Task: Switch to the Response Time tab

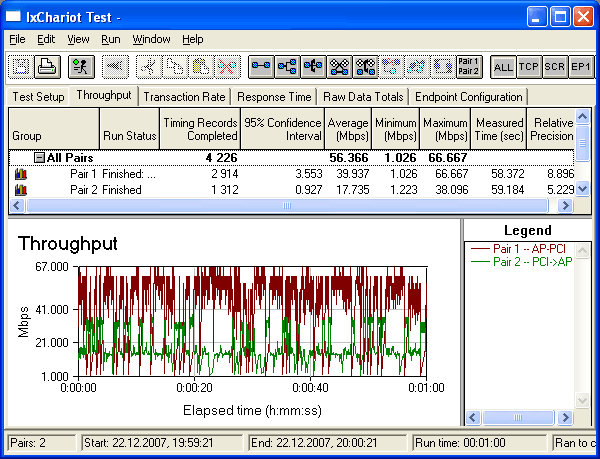Action: coord(274,97)
